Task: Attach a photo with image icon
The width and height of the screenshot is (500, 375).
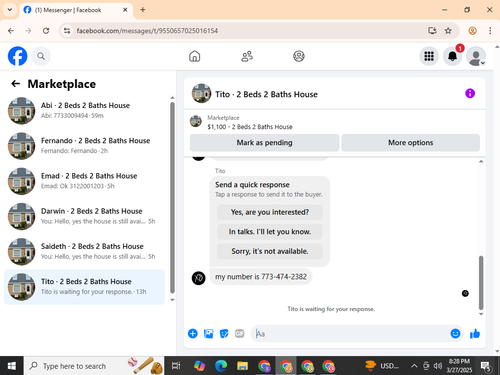Action: [x=208, y=333]
